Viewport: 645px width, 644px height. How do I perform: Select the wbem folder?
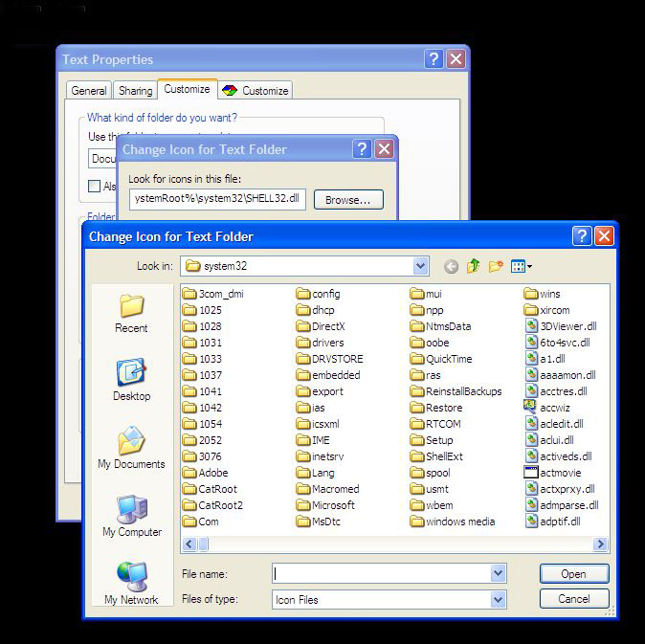(432, 505)
